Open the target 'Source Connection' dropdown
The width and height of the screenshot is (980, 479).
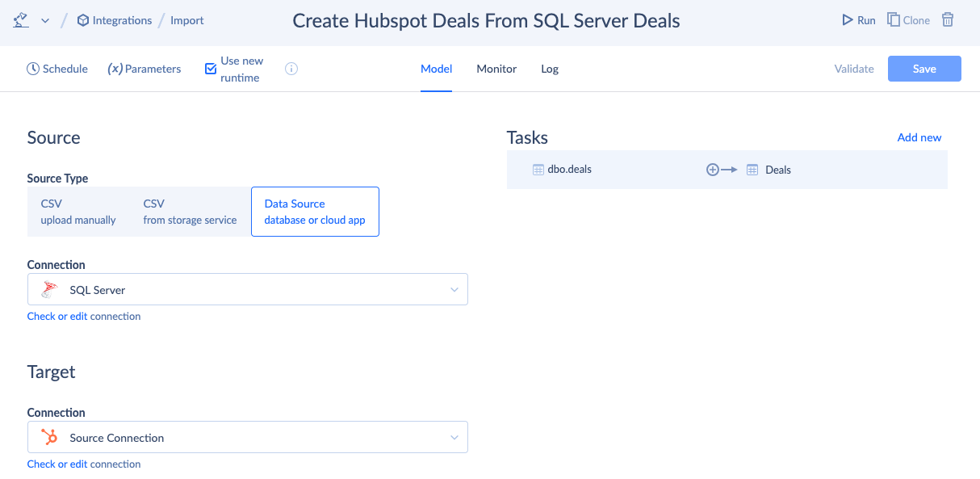248,438
